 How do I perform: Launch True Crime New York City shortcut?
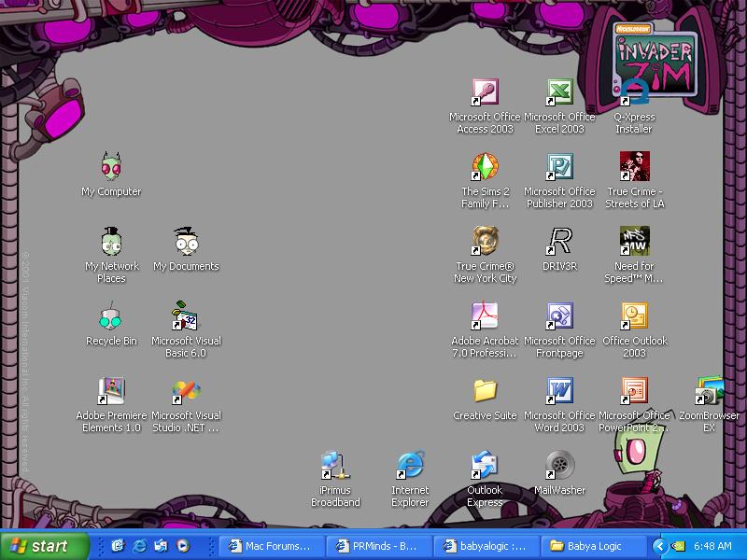(x=485, y=242)
